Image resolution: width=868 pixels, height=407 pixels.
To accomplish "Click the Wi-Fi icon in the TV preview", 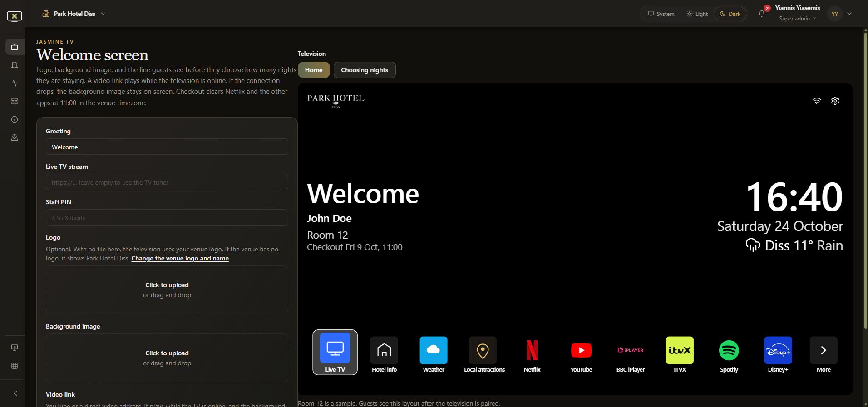I will 817,101.
